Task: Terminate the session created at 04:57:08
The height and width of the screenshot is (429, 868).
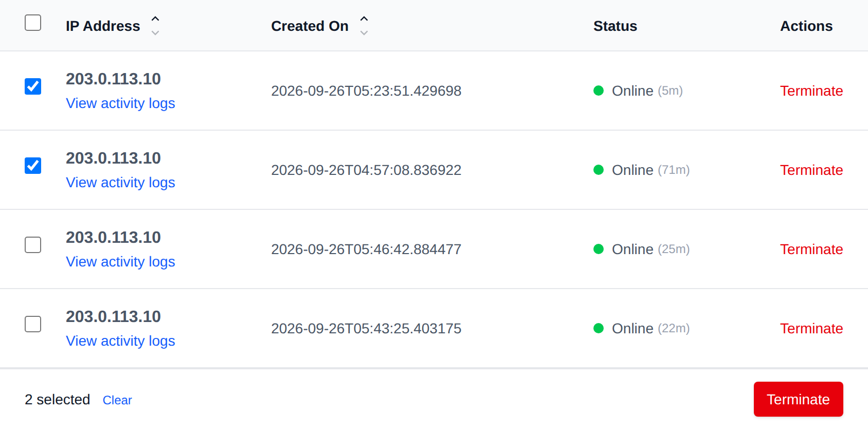Action: (x=811, y=170)
